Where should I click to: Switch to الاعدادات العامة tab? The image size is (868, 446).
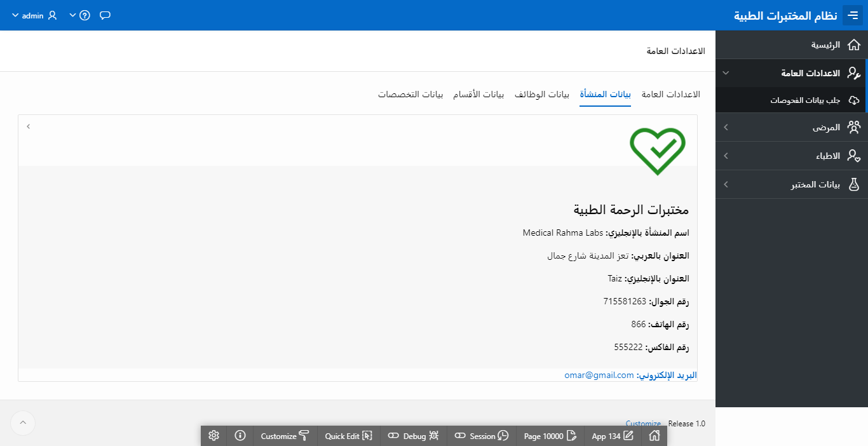point(670,94)
